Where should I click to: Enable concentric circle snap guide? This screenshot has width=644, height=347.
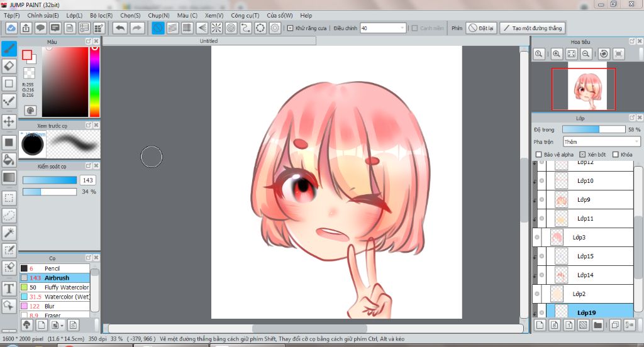[x=231, y=28]
